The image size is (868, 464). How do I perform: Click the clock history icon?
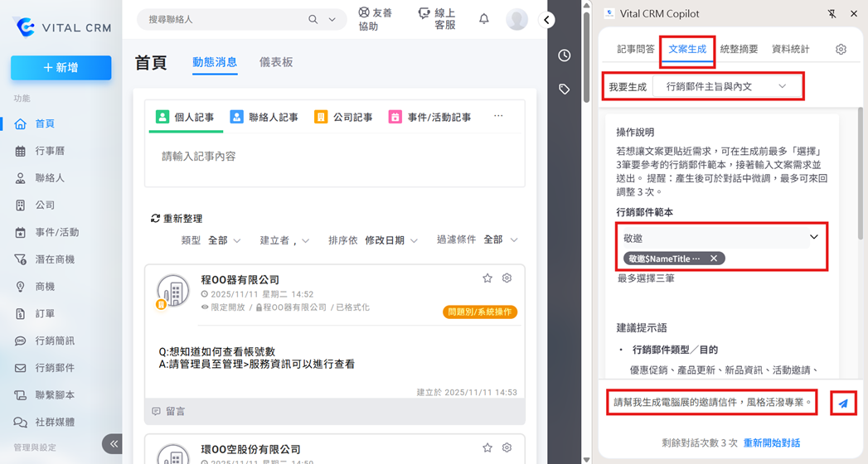point(565,56)
